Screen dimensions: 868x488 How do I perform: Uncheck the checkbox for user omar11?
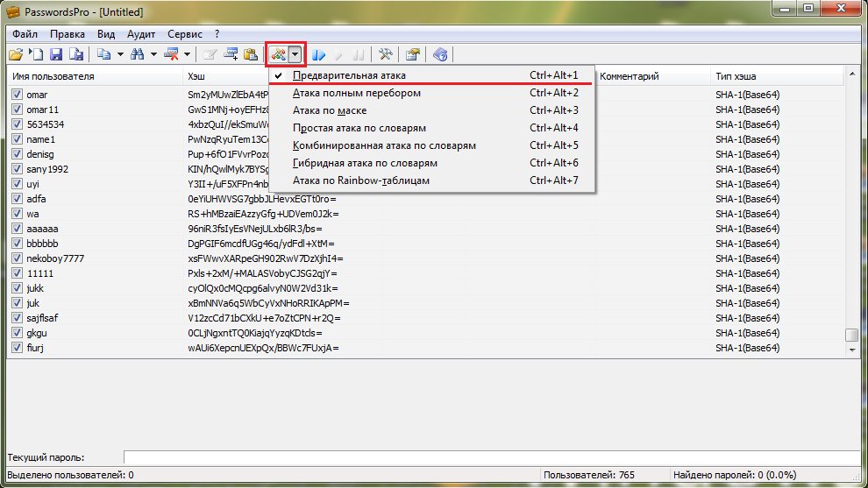tap(17, 110)
